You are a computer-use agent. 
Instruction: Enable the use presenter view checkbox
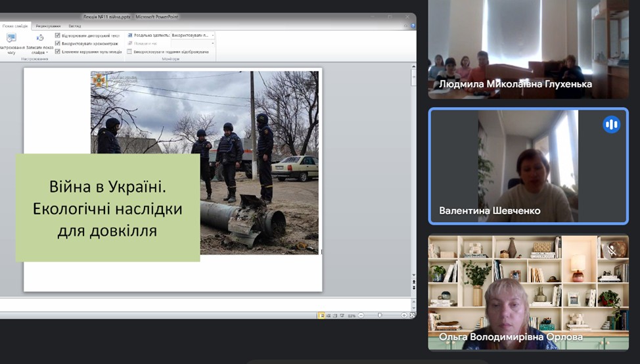129,51
